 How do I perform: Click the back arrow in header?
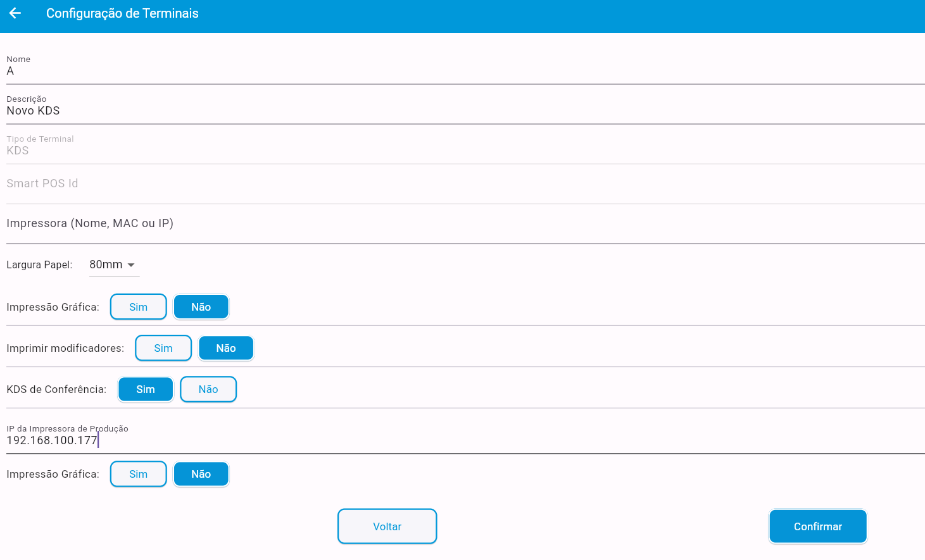[x=15, y=13]
